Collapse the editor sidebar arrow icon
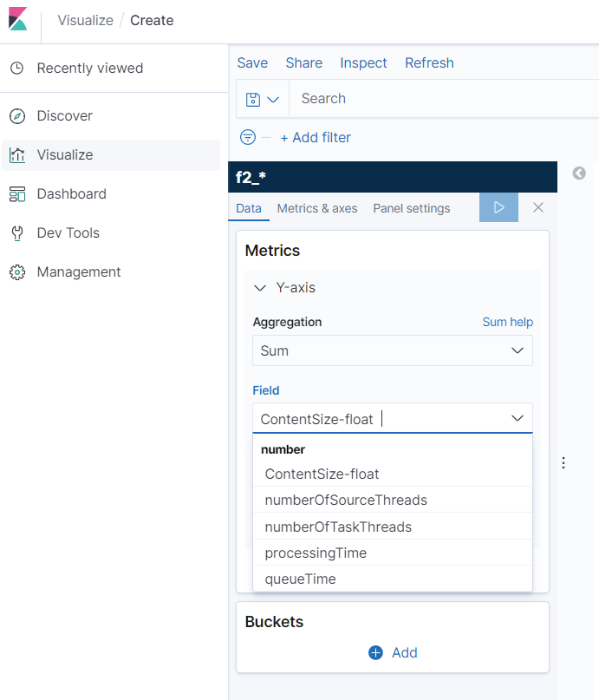Viewport: 599px width, 700px height. pyautogui.click(x=579, y=173)
